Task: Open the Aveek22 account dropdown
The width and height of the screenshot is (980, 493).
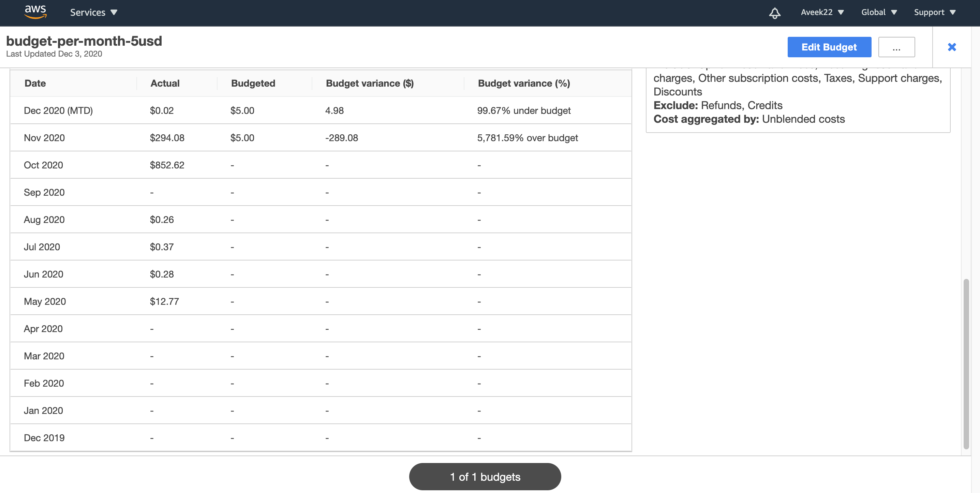Action: click(x=822, y=12)
